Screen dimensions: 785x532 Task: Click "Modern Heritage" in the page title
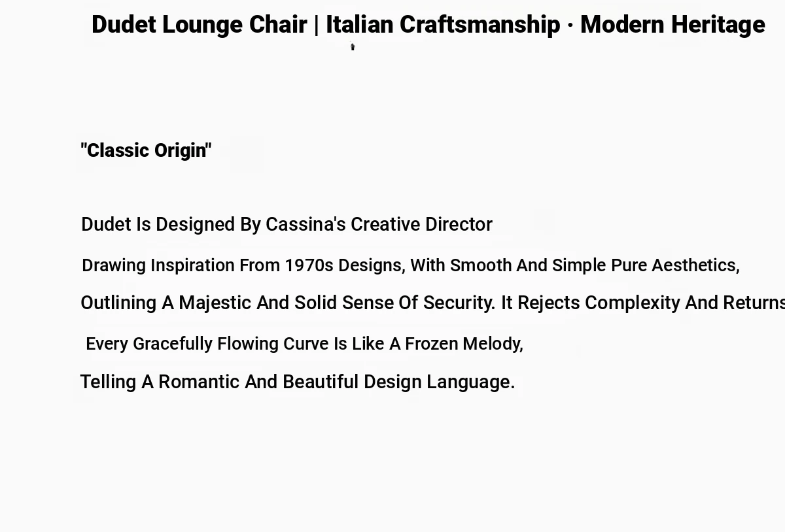pos(672,25)
